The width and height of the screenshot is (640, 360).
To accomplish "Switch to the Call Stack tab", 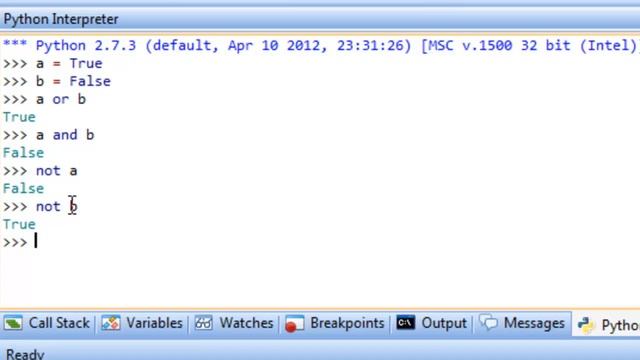I will click(x=47, y=324).
